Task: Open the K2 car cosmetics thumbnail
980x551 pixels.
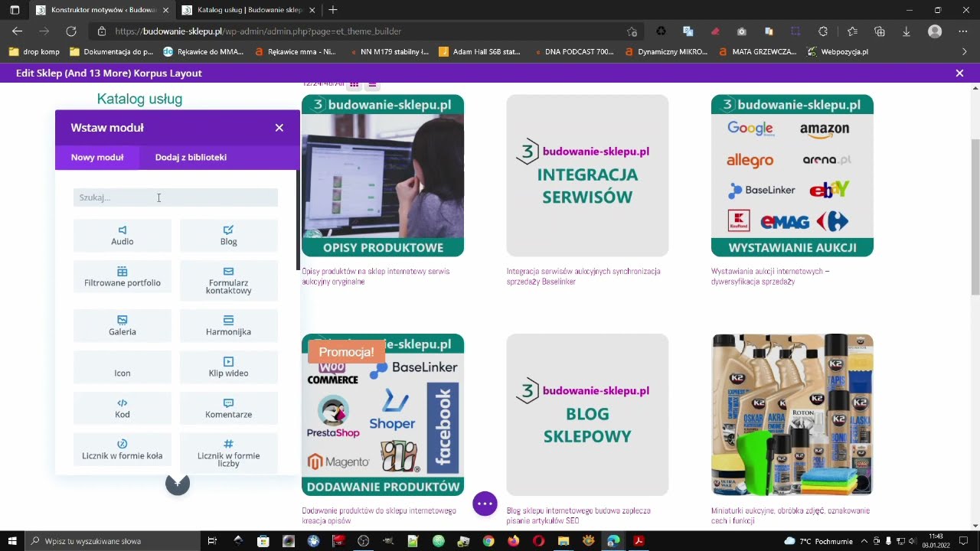Action: point(792,415)
